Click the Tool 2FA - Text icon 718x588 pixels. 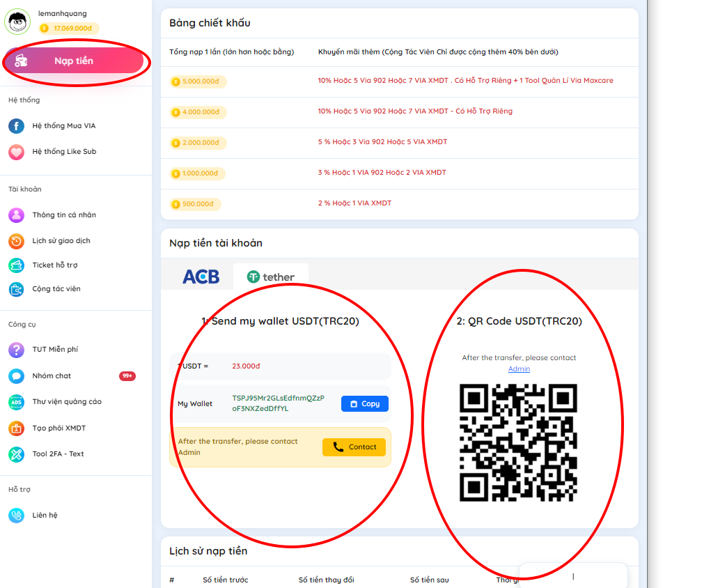point(17,454)
